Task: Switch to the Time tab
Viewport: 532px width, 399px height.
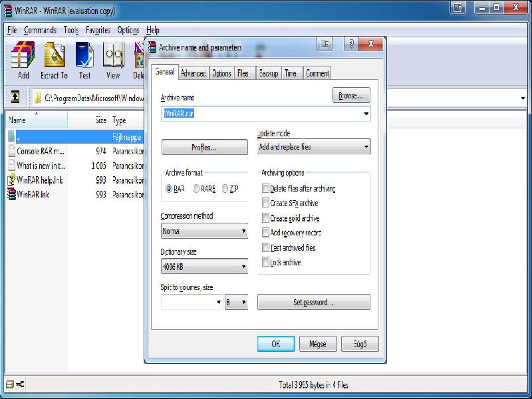Action: click(291, 73)
